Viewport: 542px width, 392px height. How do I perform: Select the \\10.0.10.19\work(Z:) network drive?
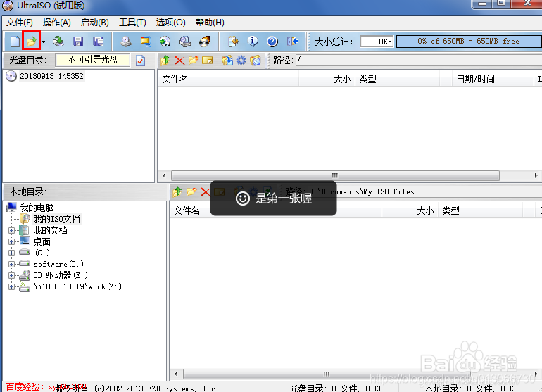tap(77, 286)
